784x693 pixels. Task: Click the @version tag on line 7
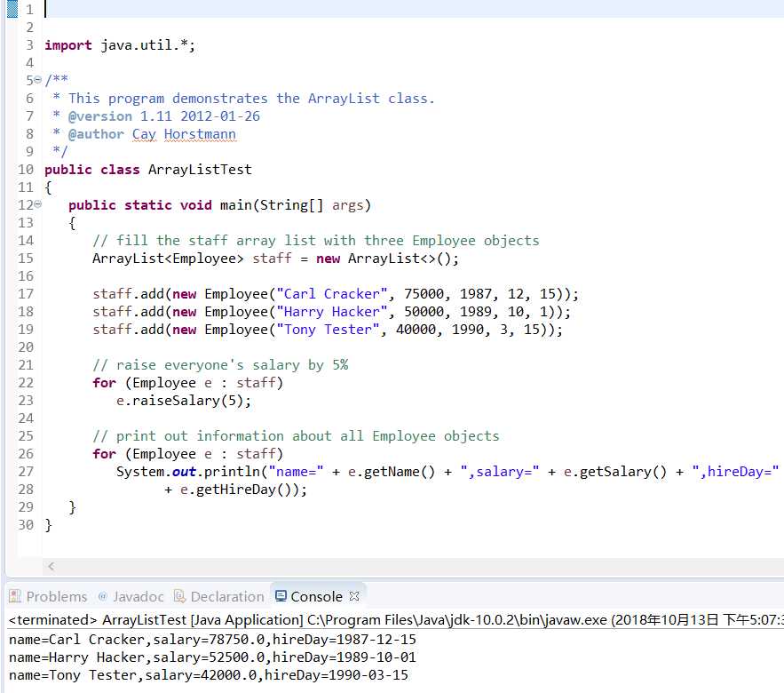[x=100, y=116]
